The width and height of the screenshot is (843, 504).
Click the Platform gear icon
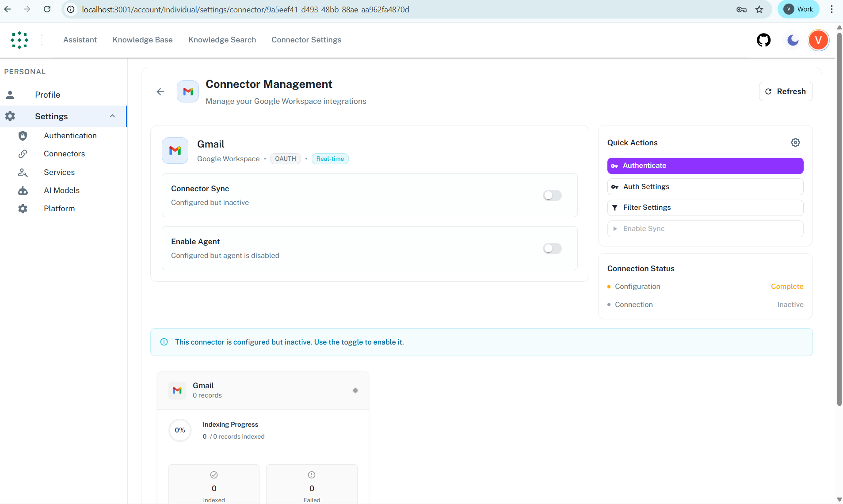point(23,208)
